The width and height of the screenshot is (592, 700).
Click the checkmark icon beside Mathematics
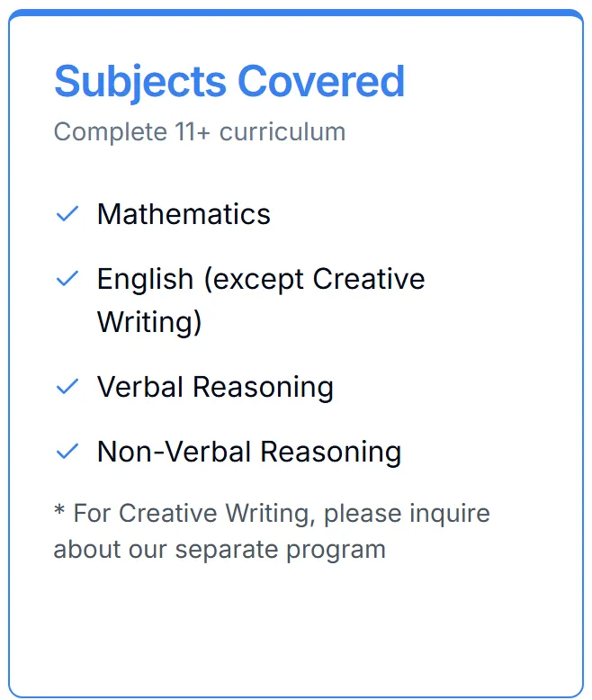click(67, 214)
